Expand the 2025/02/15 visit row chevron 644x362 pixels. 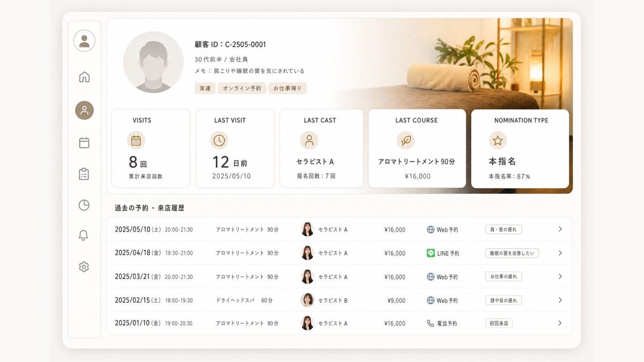(560, 300)
